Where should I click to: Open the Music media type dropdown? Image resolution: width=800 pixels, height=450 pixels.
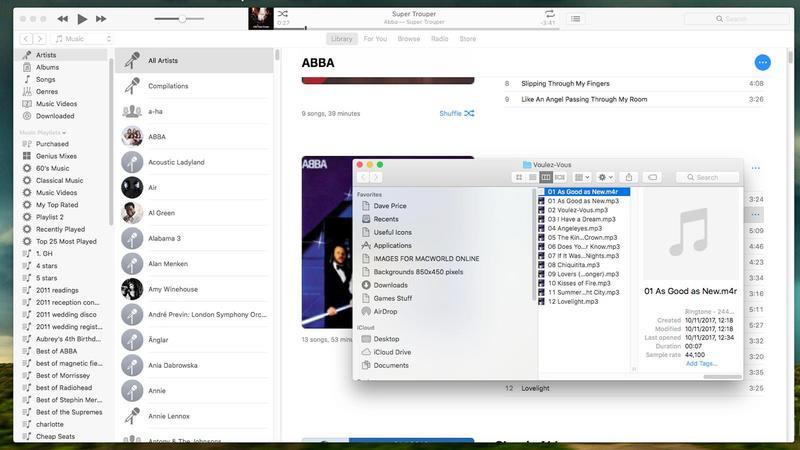pos(83,39)
